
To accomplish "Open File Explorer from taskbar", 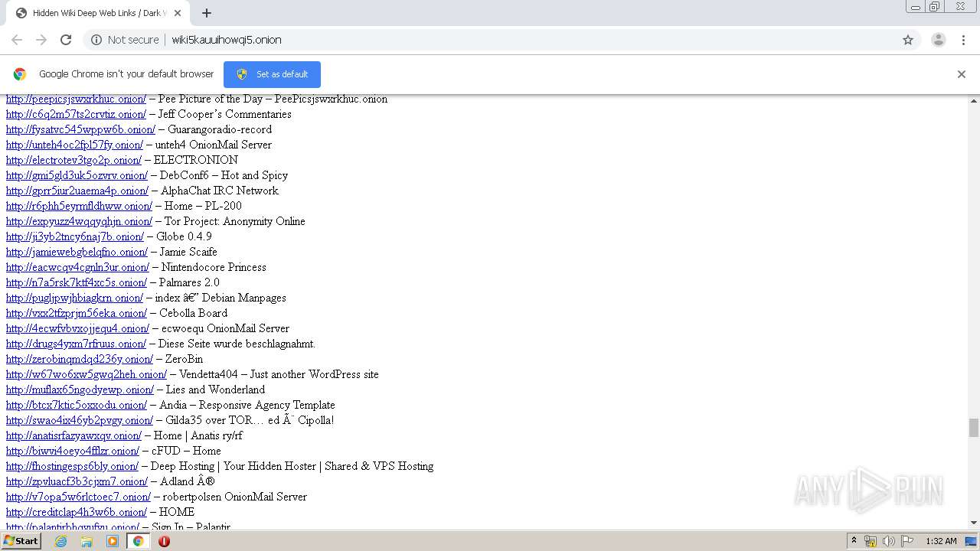I will click(87, 541).
